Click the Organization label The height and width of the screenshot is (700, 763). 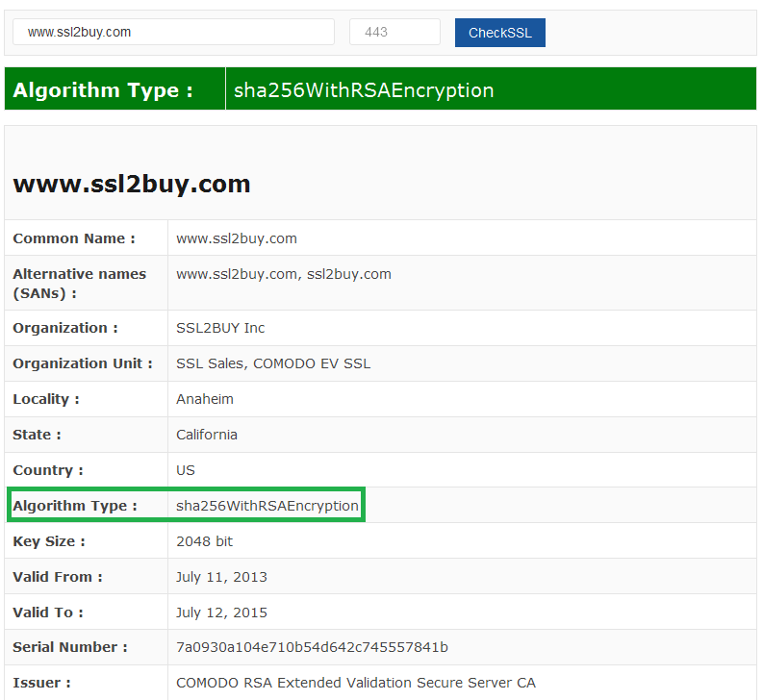point(65,328)
